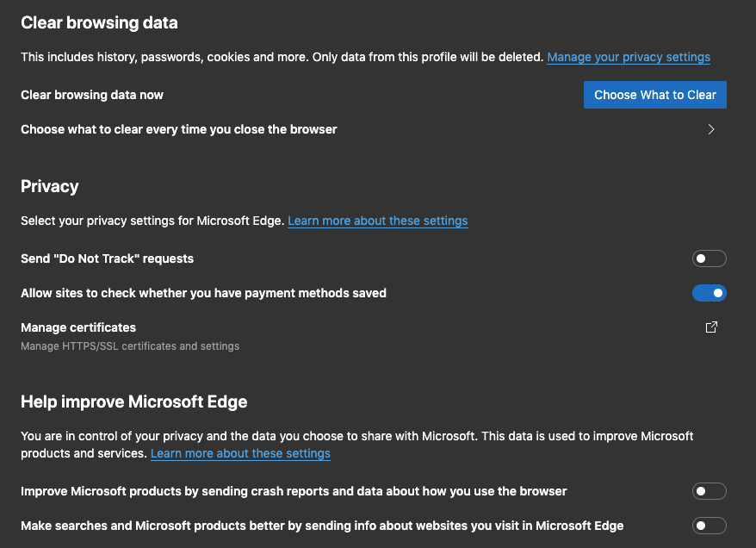
Task: Open the Manage certificates settings row
Action: point(77,327)
